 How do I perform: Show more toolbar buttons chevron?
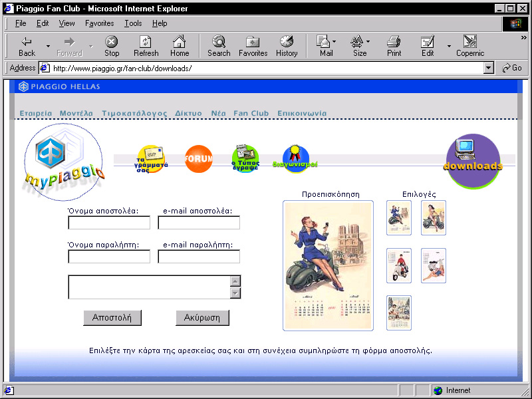tap(524, 38)
